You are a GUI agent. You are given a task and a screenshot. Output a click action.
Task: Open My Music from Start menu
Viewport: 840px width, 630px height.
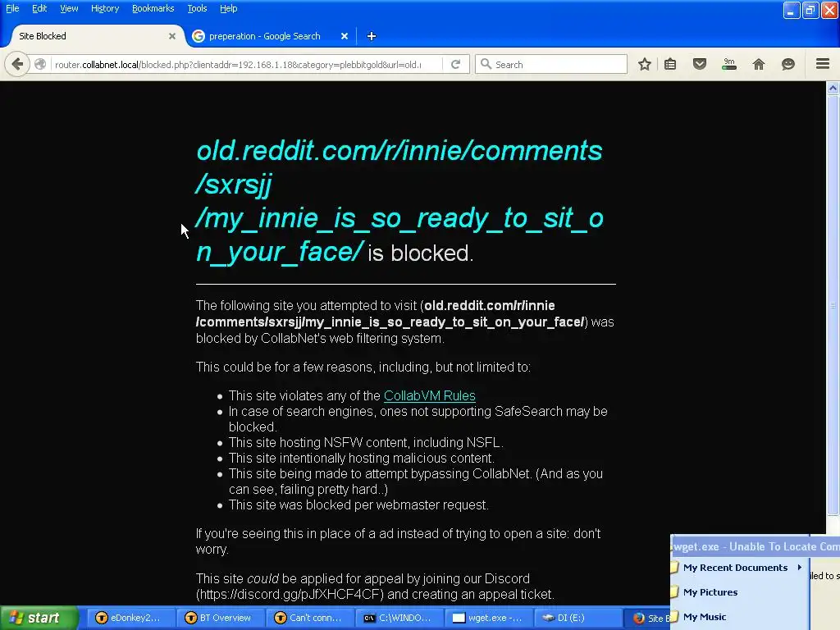pyautogui.click(x=739, y=617)
